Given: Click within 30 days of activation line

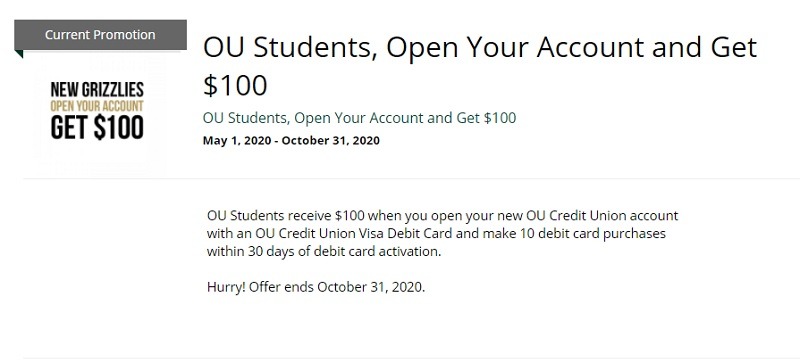Looking at the screenshot, I should click(x=324, y=252).
